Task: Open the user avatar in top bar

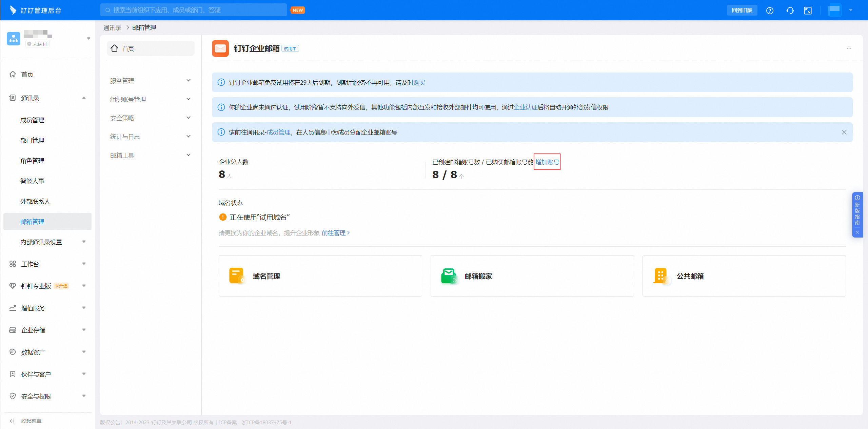Action: click(834, 10)
